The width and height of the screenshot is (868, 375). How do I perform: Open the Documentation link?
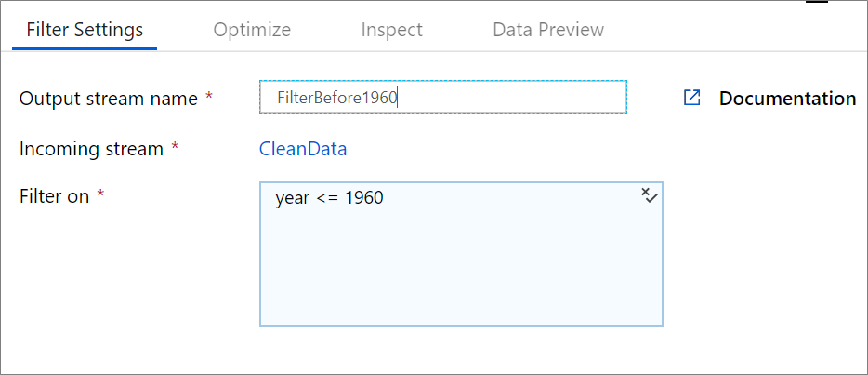[787, 98]
